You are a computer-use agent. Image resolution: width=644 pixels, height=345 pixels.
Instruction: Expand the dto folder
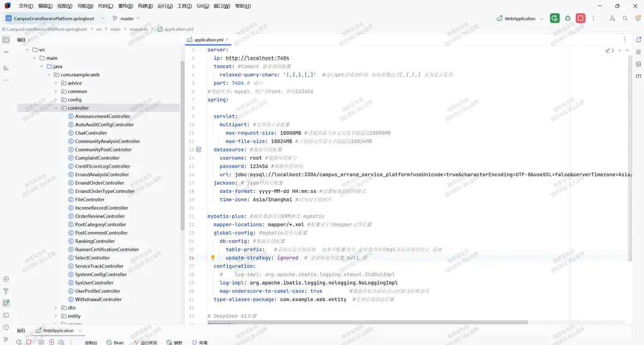pyautogui.click(x=56, y=308)
